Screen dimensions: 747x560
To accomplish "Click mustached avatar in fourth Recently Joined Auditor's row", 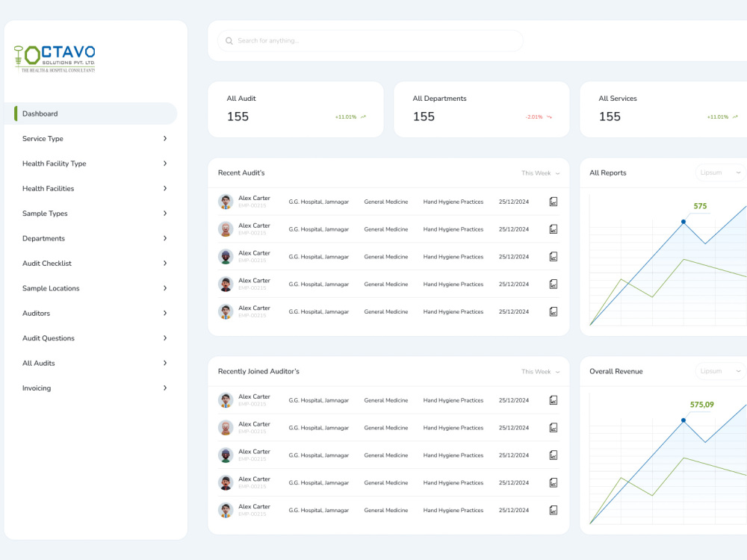I will [226, 483].
